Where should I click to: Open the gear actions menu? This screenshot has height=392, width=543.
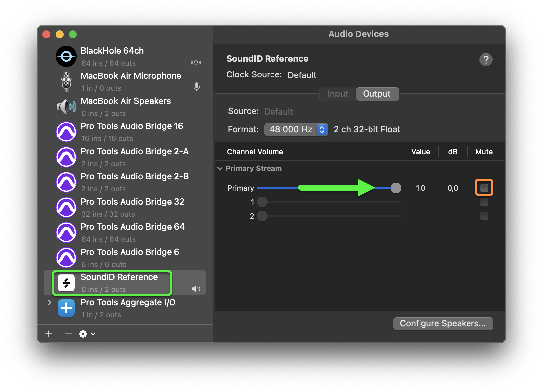(87, 334)
